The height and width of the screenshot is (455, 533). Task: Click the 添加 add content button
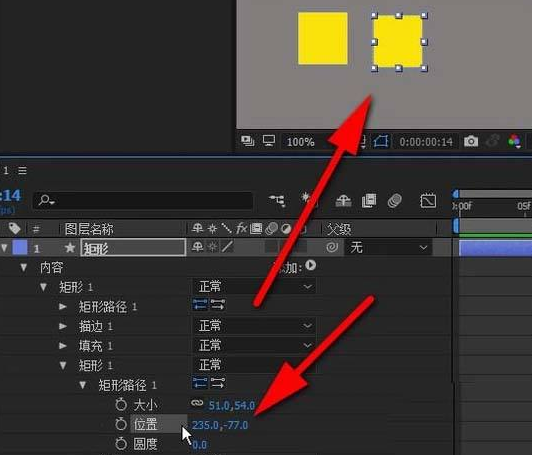click(310, 265)
